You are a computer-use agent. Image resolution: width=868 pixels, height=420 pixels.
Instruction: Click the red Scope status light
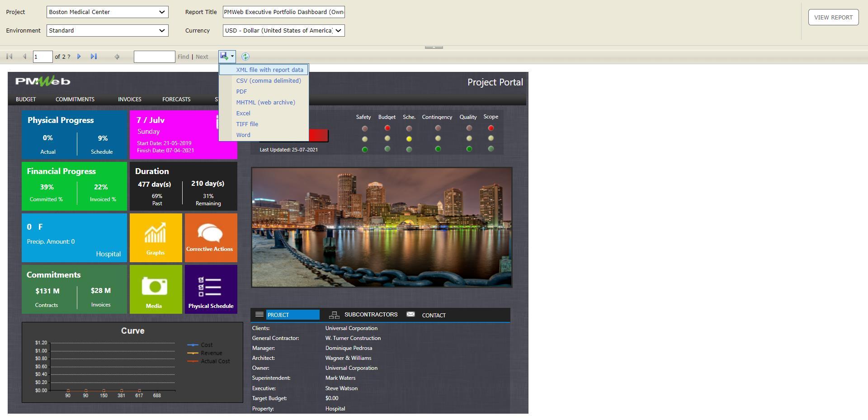coord(491,128)
